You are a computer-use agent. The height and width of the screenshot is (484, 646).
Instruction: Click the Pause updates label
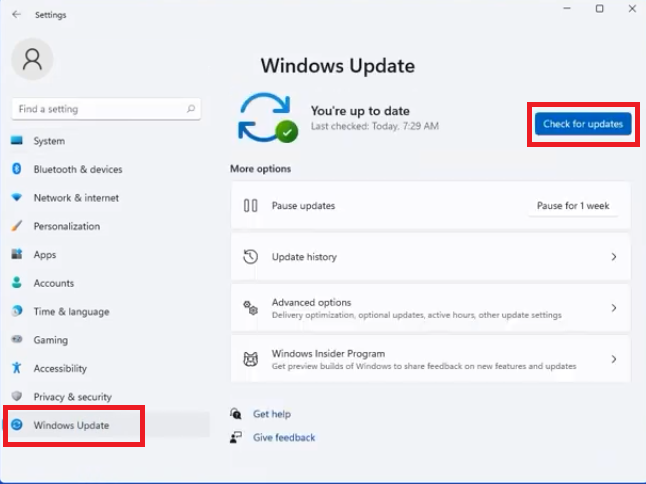click(x=303, y=205)
